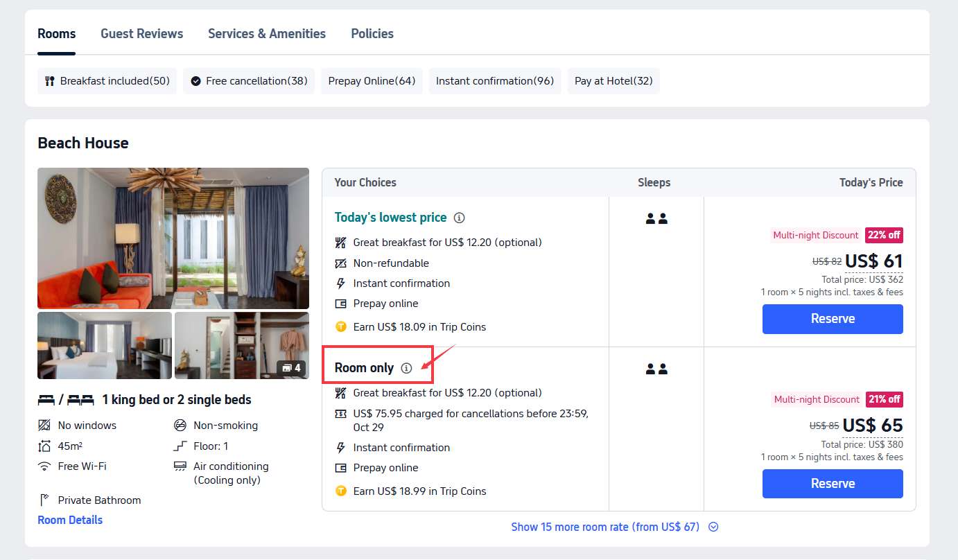The width and height of the screenshot is (958, 560).
Task: Select the bedroom thumbnail image
Action: tap(104, 345)
